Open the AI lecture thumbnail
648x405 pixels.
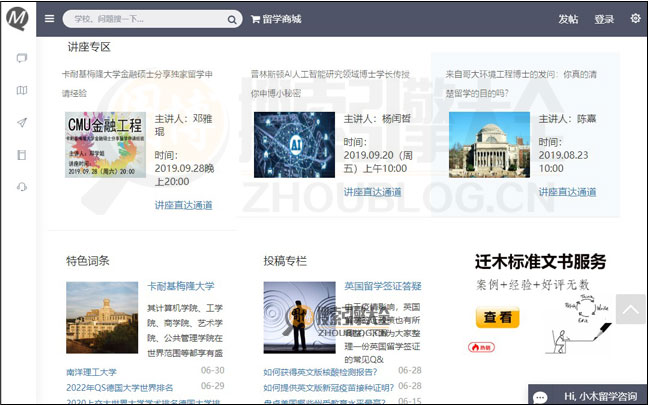(294, 145)
